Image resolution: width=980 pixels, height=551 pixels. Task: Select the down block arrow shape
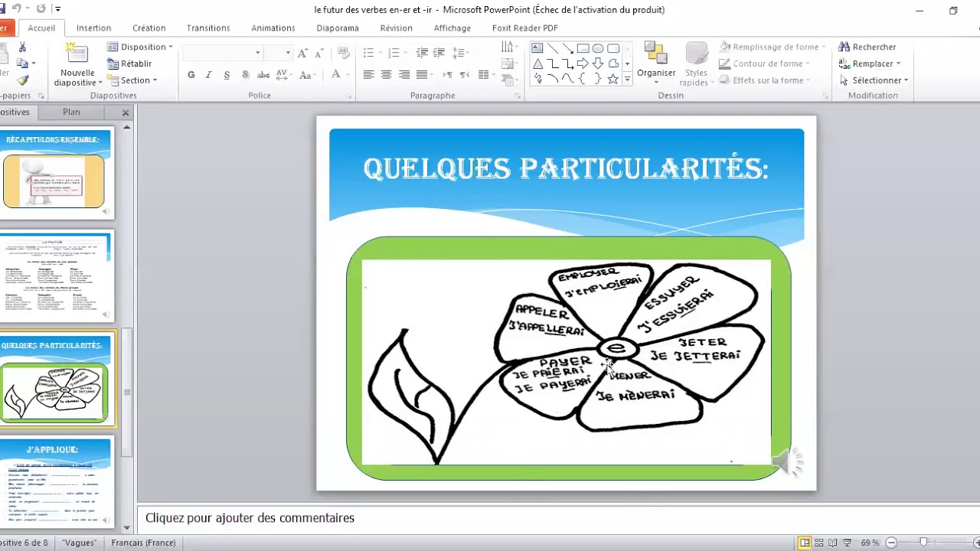[598, 64]
